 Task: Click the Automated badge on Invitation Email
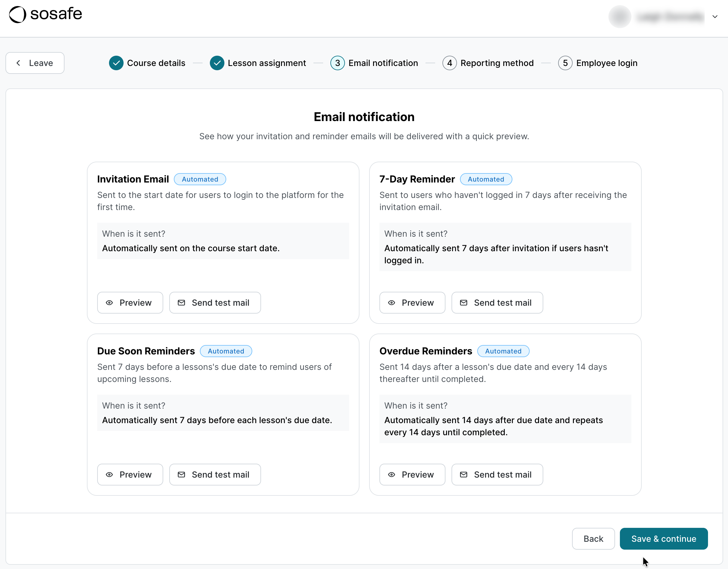tap(200, 179)
